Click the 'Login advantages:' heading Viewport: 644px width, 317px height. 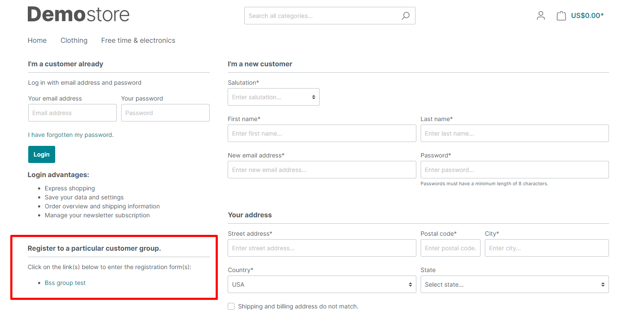(58, 175)
